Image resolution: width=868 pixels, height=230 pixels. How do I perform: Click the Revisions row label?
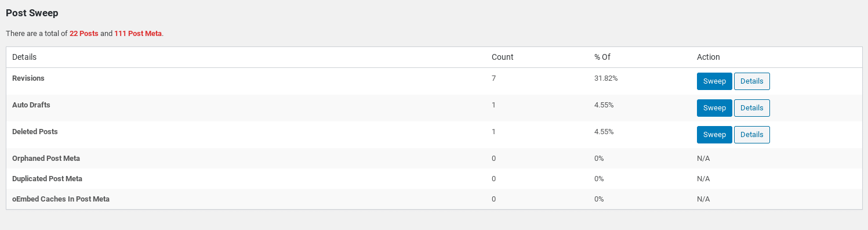click(x=28, y=78)
